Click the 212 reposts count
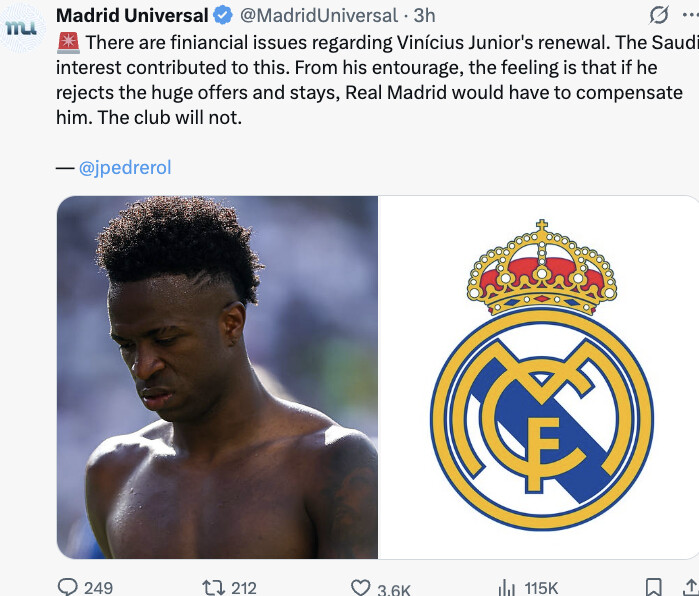The width and height of the screenshot is (699, 596). (243, 588)
